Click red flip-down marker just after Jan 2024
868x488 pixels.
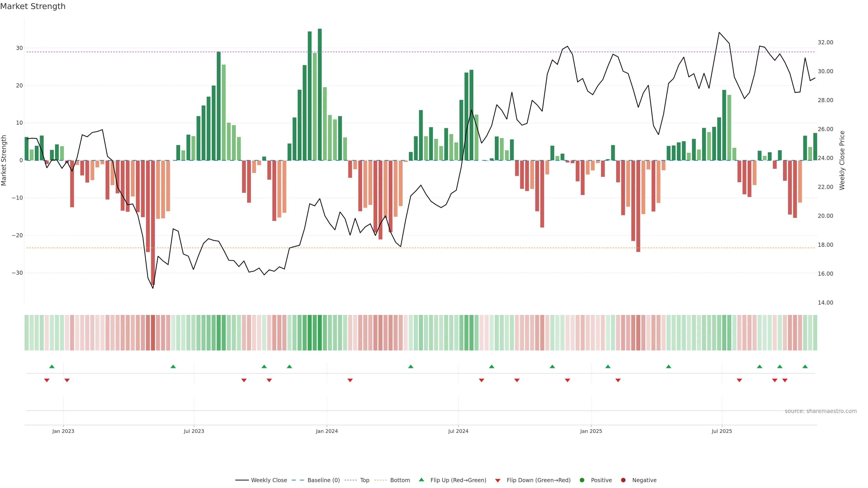pyautogui.click(x=350, y=380)
